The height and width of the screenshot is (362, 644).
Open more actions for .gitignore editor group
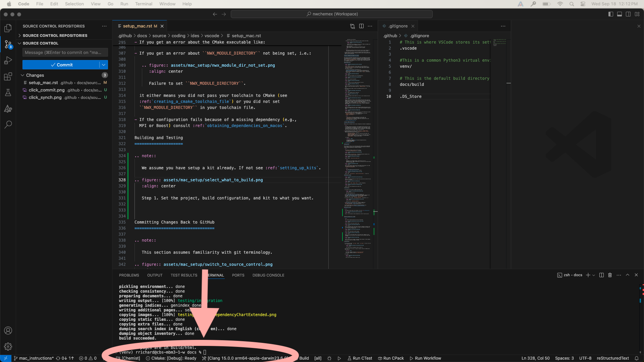(503, 26)
